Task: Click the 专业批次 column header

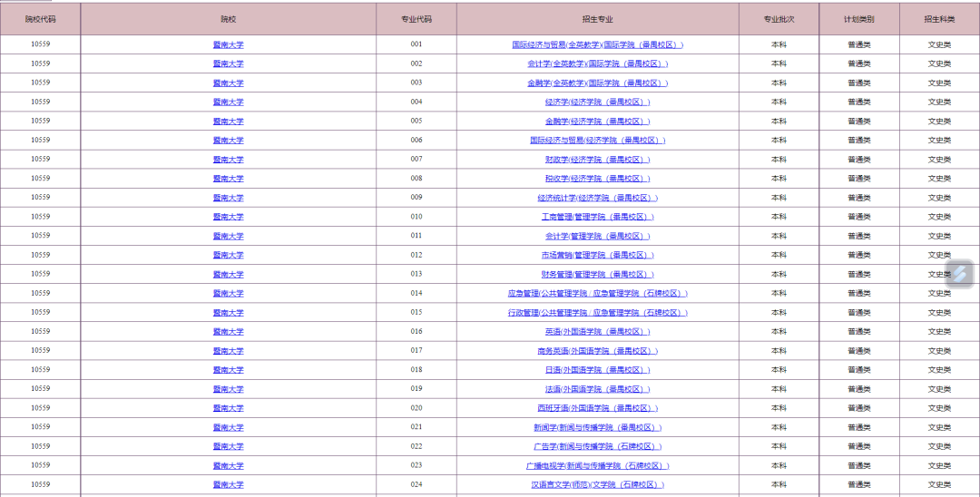Action: pyautogui.click(x=779, y=19)
